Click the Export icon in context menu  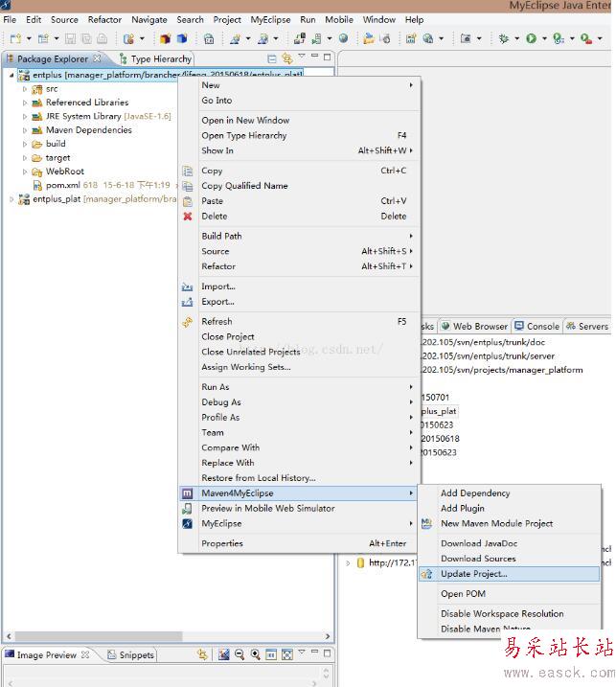coord(187,302)
